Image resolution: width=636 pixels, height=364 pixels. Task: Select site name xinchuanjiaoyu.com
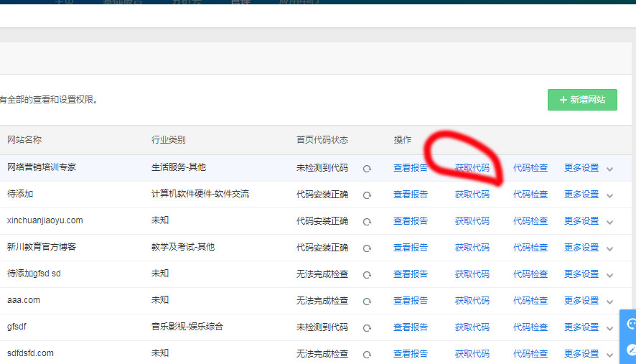click(x=45, y=220)
